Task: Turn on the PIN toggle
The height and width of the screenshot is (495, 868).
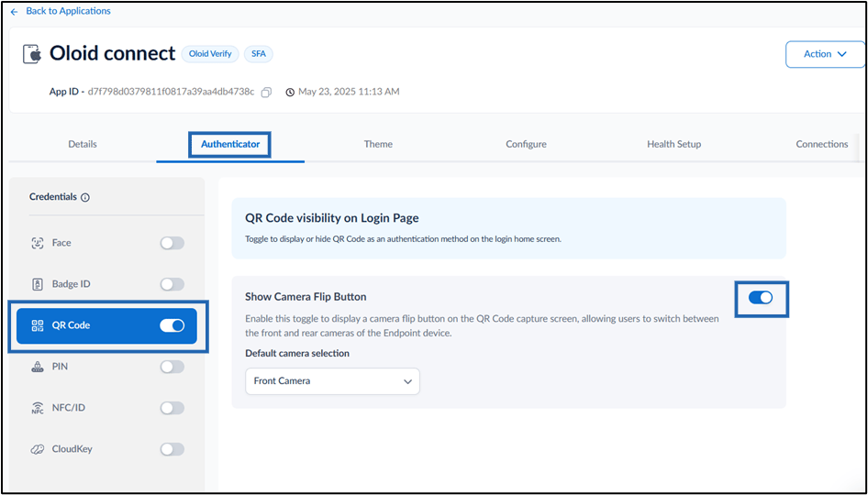Action: 172,367
